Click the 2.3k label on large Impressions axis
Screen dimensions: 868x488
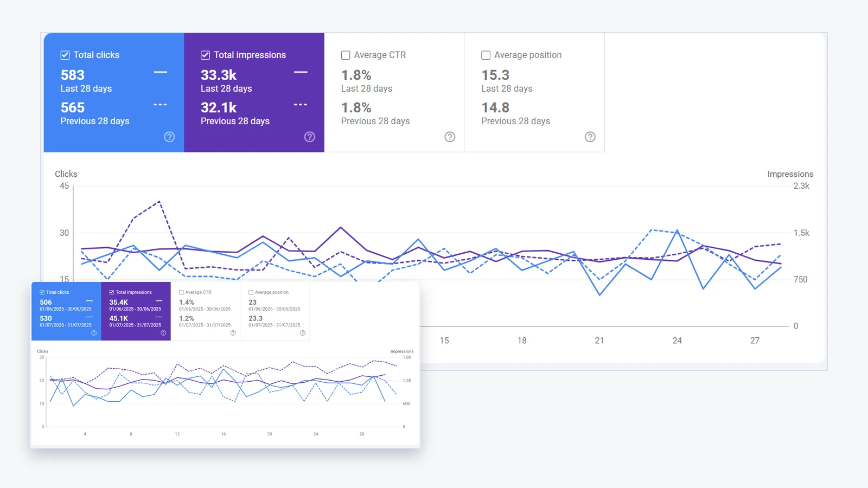[x=801, y=186]
